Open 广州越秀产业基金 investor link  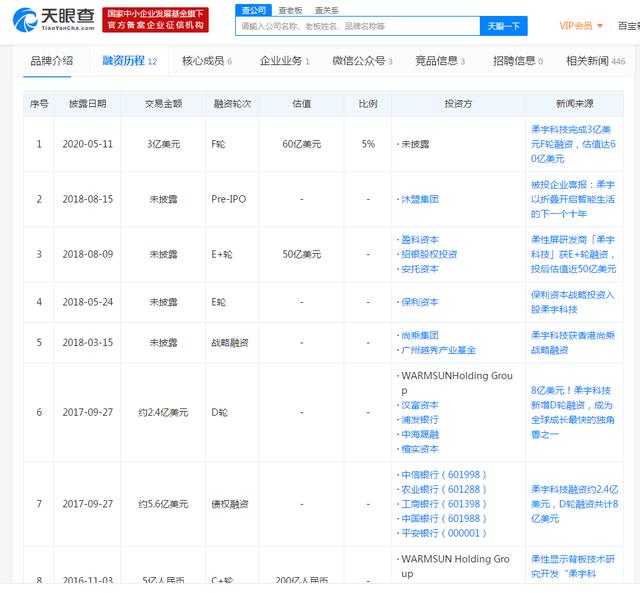[x=438, y=350]
